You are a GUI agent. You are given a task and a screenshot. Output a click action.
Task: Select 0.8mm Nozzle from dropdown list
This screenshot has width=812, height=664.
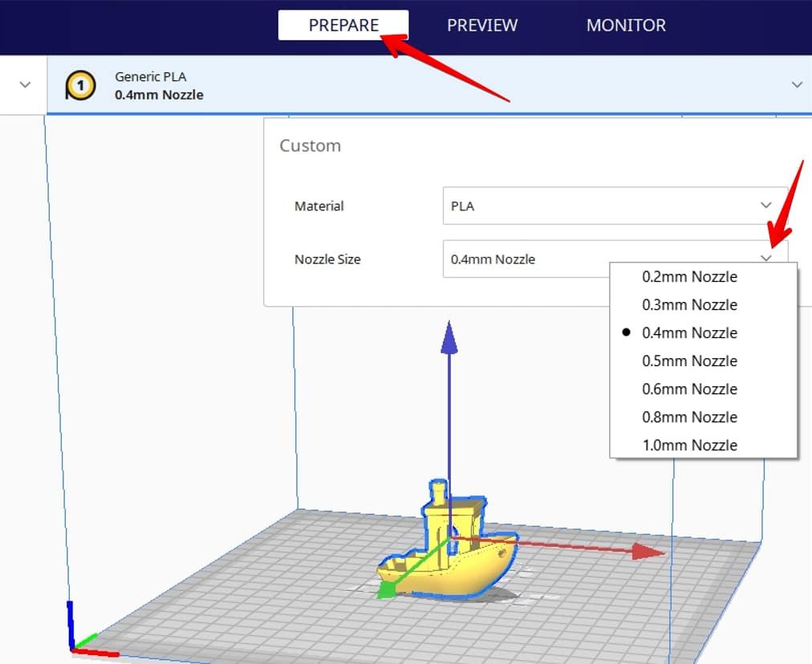point(689,417)
